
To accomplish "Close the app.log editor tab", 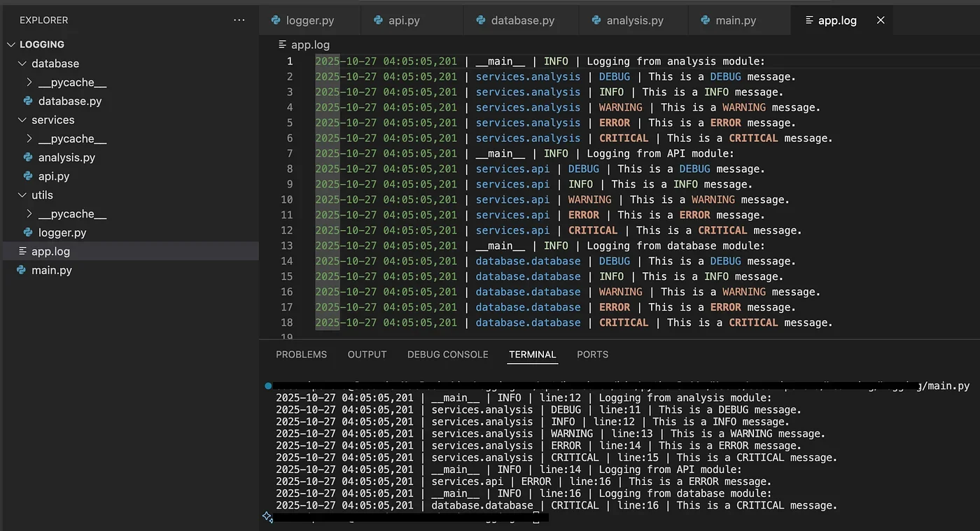I will click(x=881, y=20).
